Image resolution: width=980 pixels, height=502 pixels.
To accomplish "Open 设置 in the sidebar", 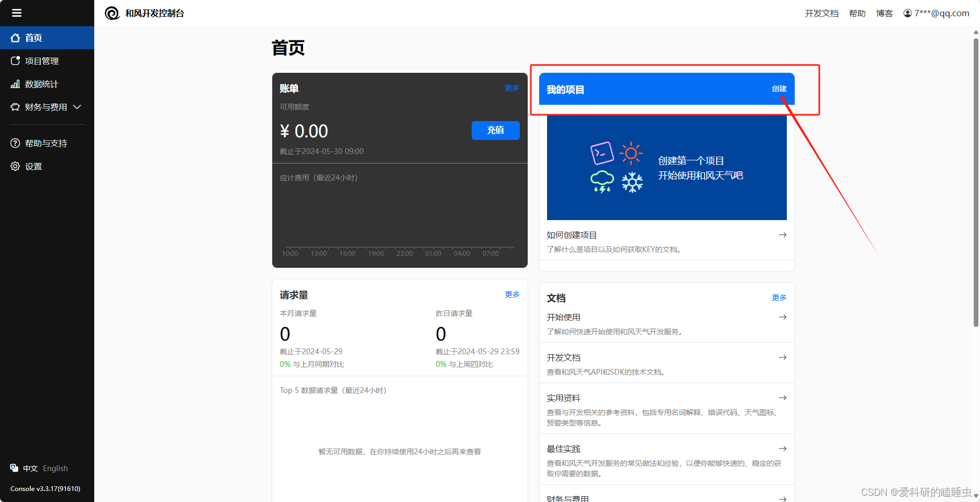I will coord(47,166).
